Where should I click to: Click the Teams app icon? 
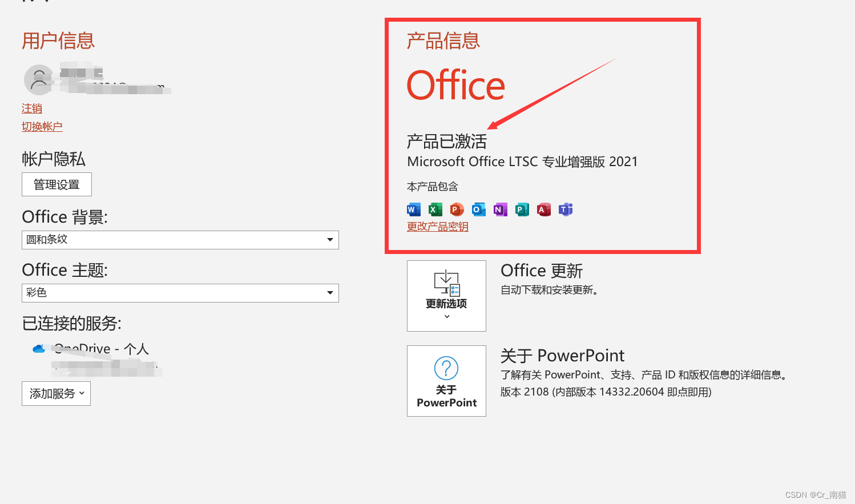[566, 209]
